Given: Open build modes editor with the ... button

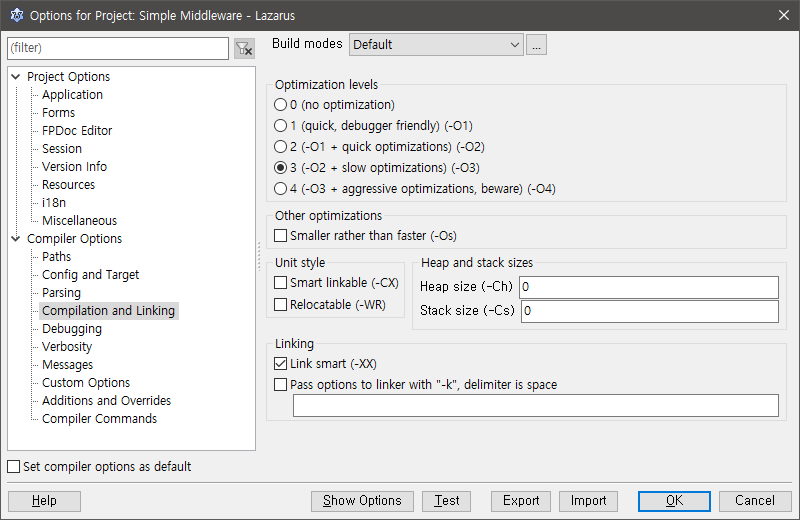Looking at the screenshot, I should pyautogui.click(x=537, y=44).
